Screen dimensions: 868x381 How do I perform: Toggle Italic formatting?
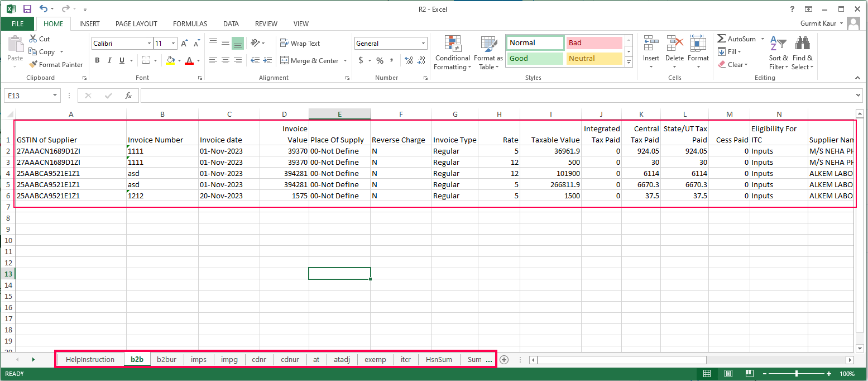[x=109, y=60]
